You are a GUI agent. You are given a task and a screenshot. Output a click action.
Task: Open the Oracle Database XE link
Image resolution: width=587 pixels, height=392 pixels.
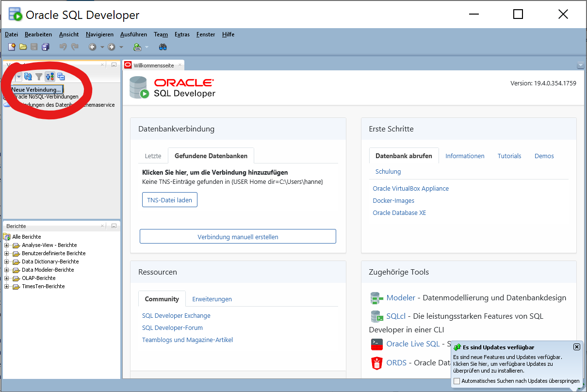point(399,212)
